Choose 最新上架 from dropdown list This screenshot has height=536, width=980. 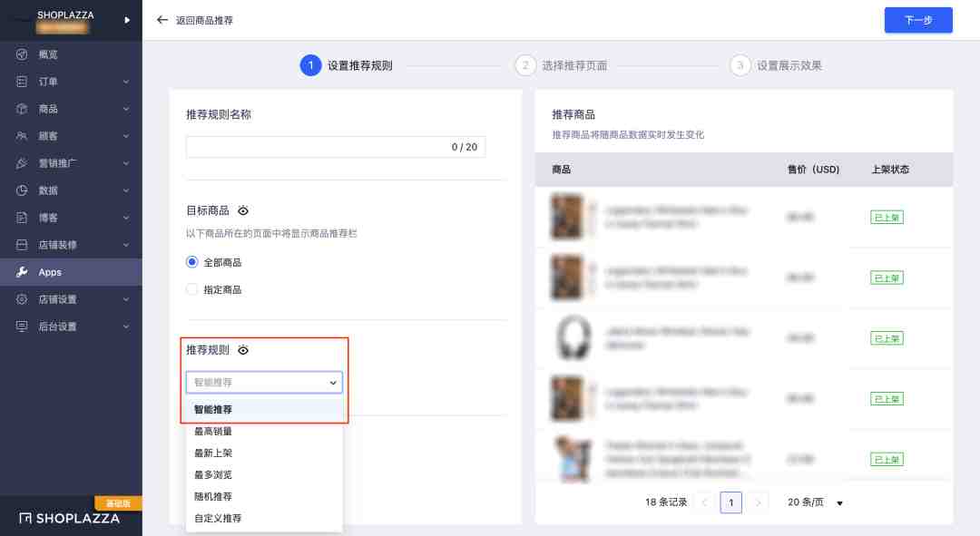click(x=264, y=453)
